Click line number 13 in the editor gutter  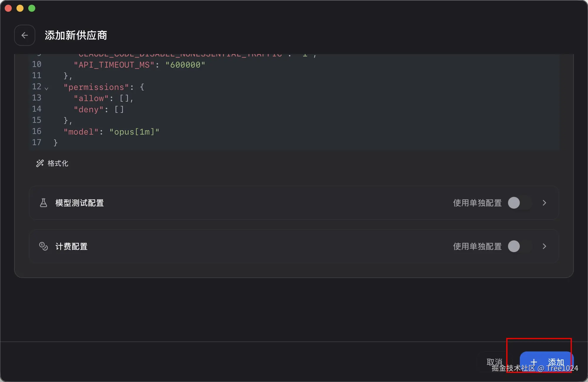(x=37, y=98)
